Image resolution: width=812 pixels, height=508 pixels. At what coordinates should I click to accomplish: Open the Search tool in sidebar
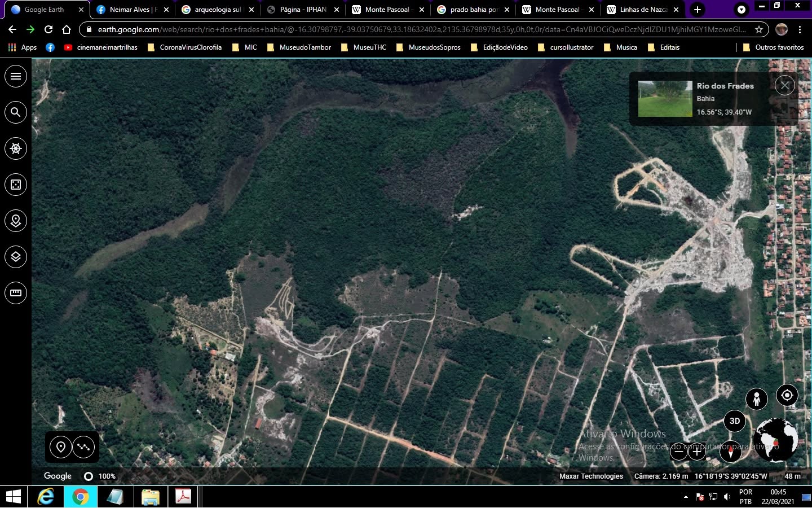16,112
